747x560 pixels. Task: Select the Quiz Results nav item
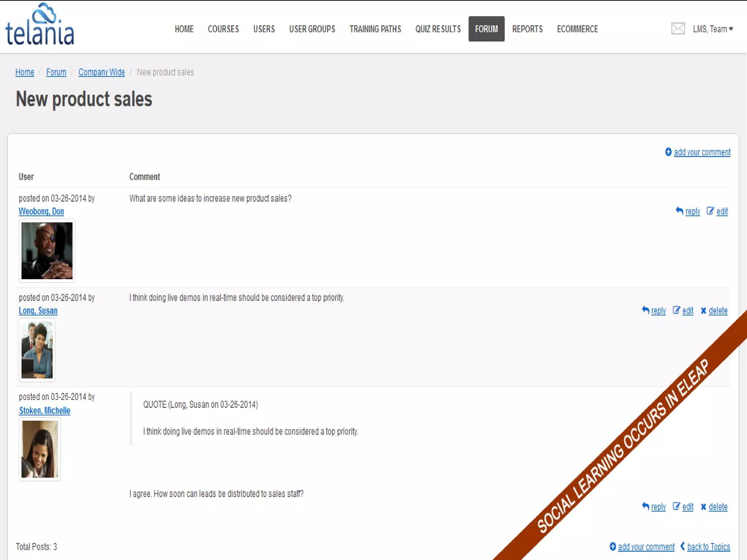click(x=438, y=29)
